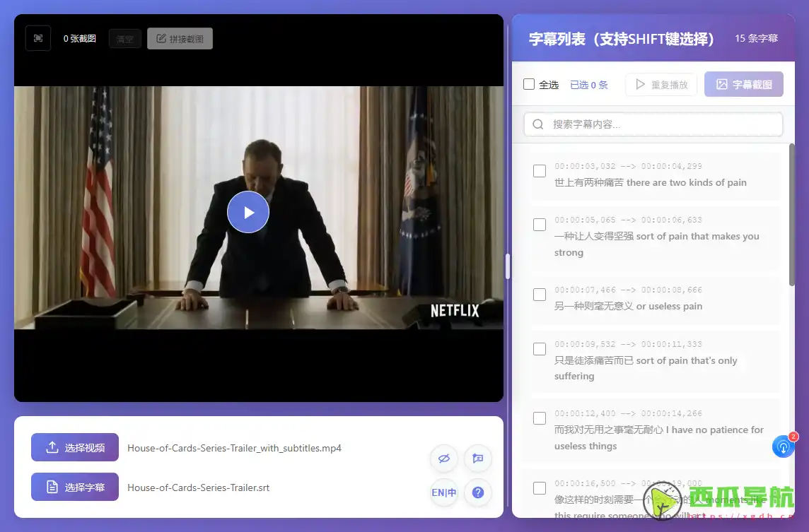This screenshot has height=532, width=809.
Task: Click subtitle text '世上有两种痛苦 there are two kinds of pain'
Action: [650, 182]
